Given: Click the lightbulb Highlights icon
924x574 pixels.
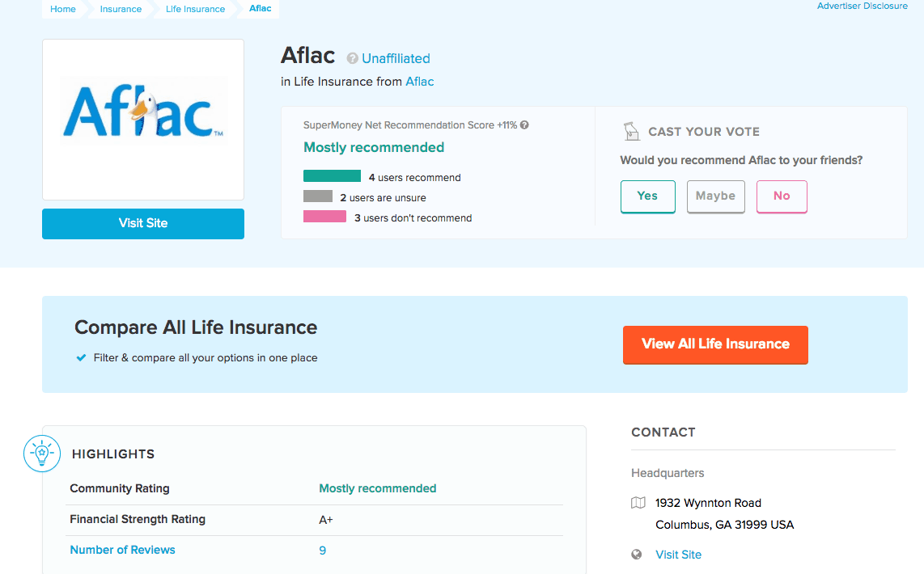Looking at the screenshot, I should pos(41,454).
